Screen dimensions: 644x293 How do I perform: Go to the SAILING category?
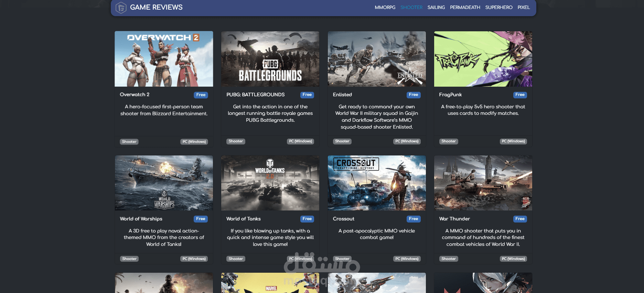click(x=436, y=7)
